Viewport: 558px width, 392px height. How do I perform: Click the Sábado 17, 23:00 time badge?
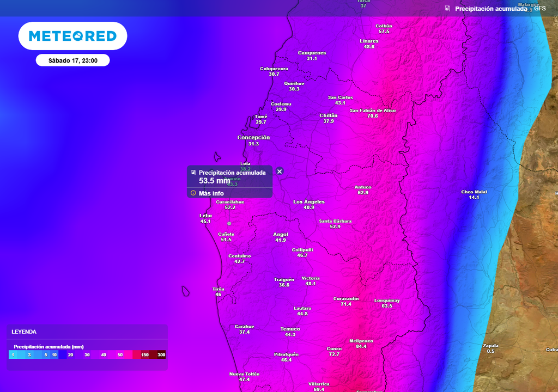coord(72,60)
